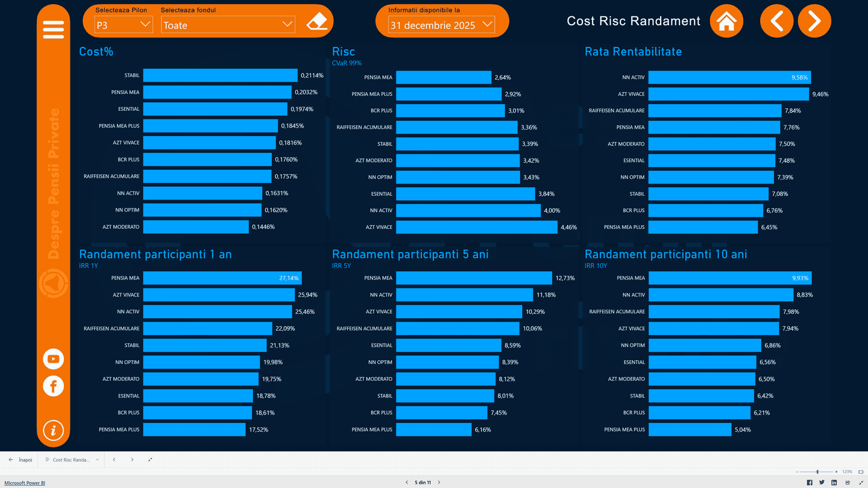Open the 31 decembrie 2025 date dropdown
Screen dimensions: 868x488
click(441, 25)
